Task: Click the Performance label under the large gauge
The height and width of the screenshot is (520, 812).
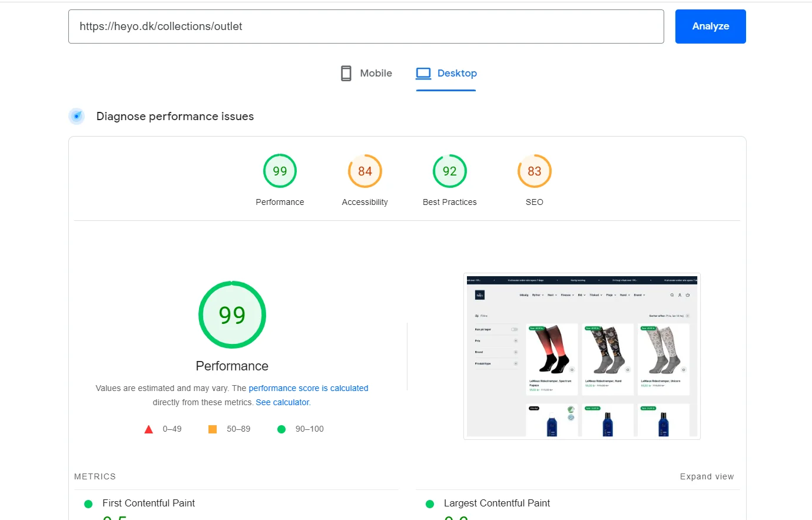Action: [232, 366]
